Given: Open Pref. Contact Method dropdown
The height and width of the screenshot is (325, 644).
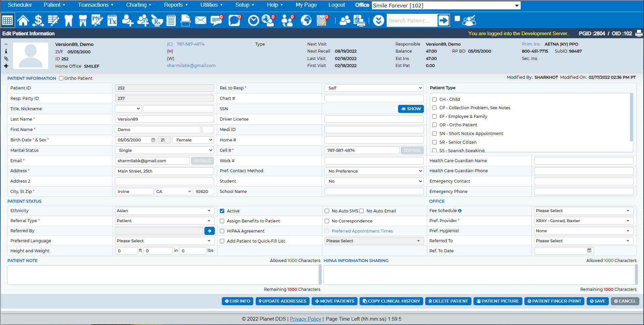Looking at the screenshot, I should click(x=374, y=171).
